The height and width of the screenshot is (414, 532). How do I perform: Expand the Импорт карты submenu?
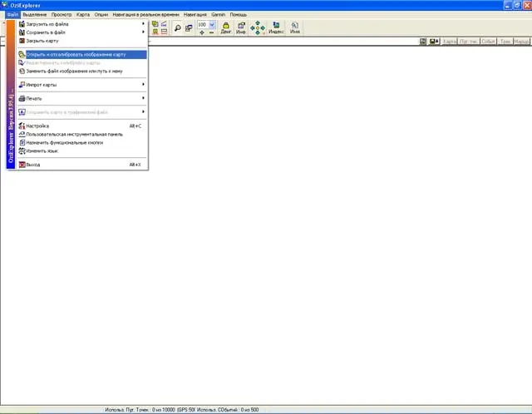(x=82, y=85)
